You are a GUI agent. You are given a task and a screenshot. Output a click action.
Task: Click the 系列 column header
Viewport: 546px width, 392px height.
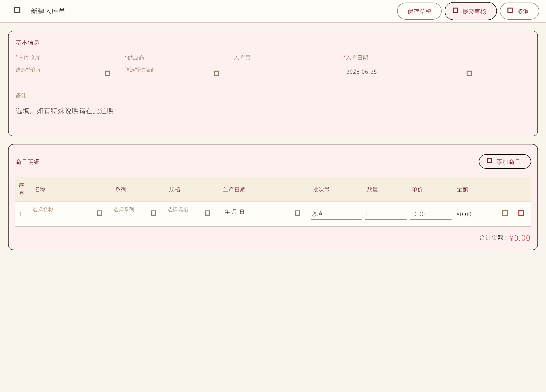tap(121, 190)
